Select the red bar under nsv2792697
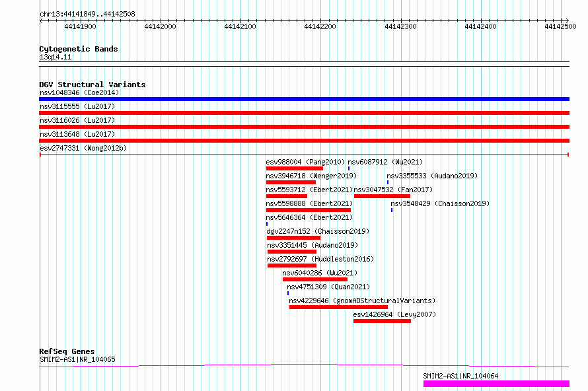The width and height of the screenshot is (588, 391). point(292,266)
